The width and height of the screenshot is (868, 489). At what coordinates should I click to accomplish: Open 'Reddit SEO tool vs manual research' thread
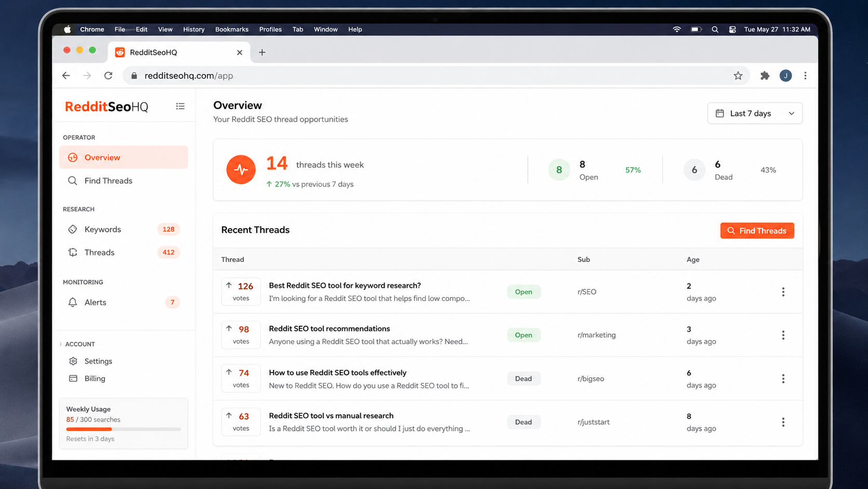tap(331, 416)
